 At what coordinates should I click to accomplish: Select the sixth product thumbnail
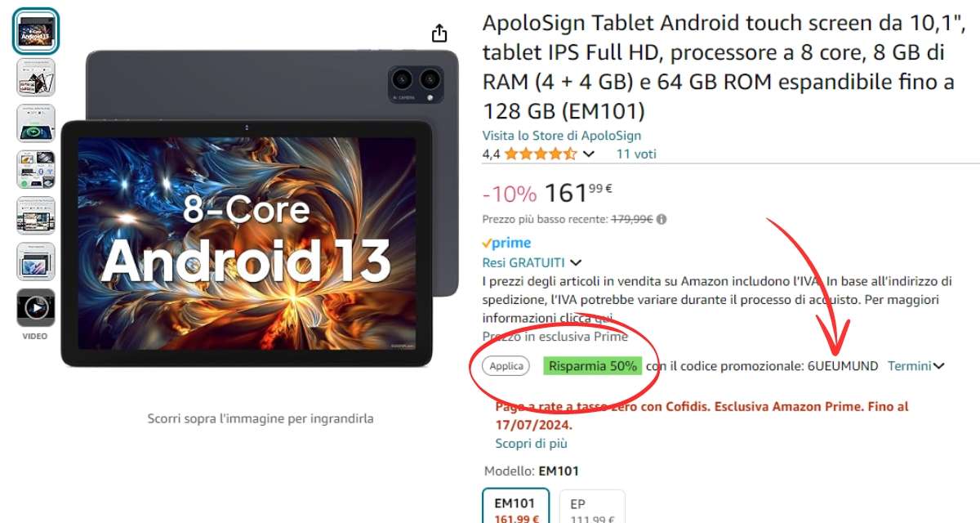(36, 261)
